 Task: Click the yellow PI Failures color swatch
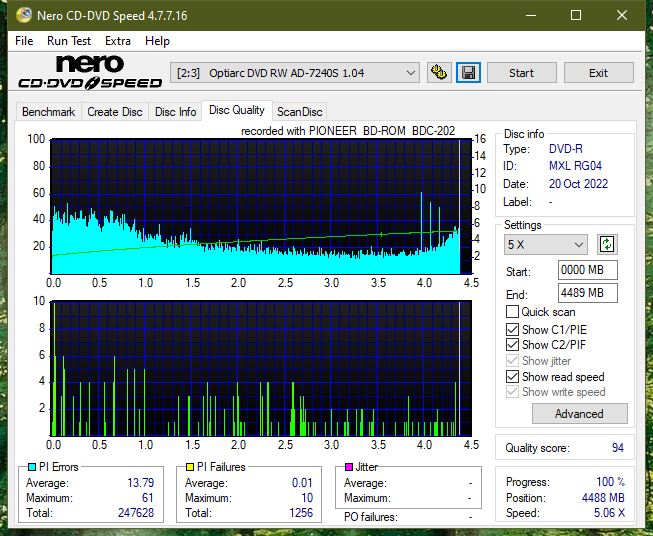coord(190,467)
